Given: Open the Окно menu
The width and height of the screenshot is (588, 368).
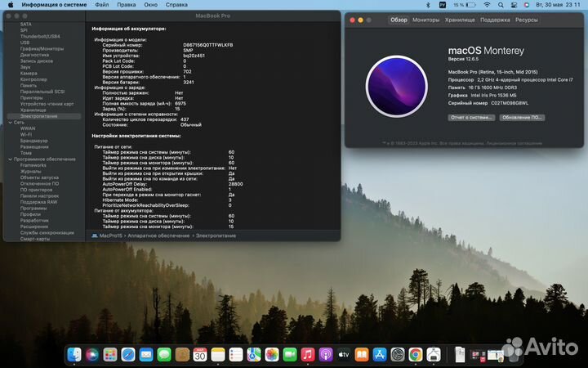Looking at the screenshot, I should click(x=151, y=5).
